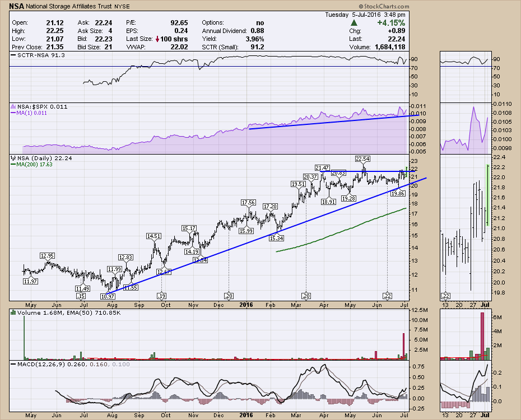The height and width of the screenshot is (420, 521).
Task: Click the .19 dividend marker near October
Action: point(161,296)
